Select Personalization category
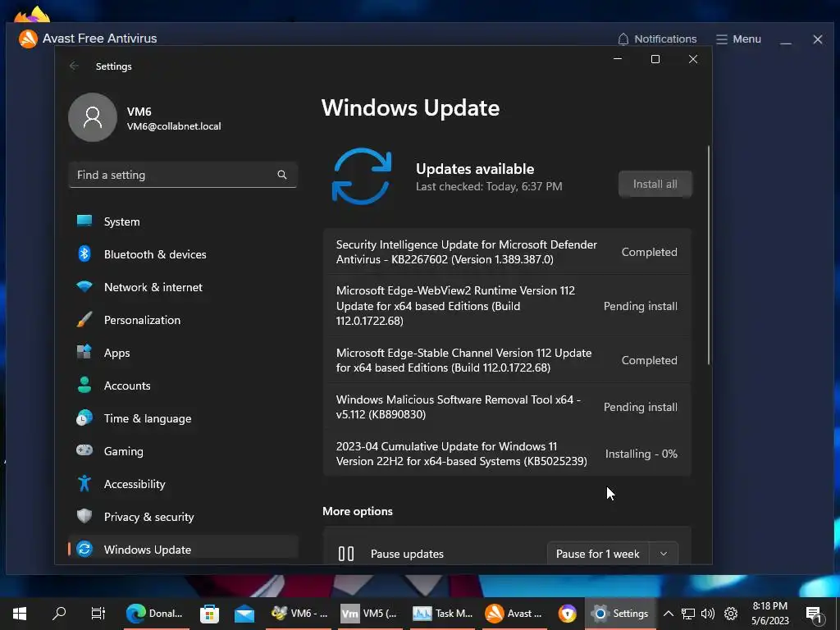Viewport: 840px width, 630px height. (x=183, y=320)
